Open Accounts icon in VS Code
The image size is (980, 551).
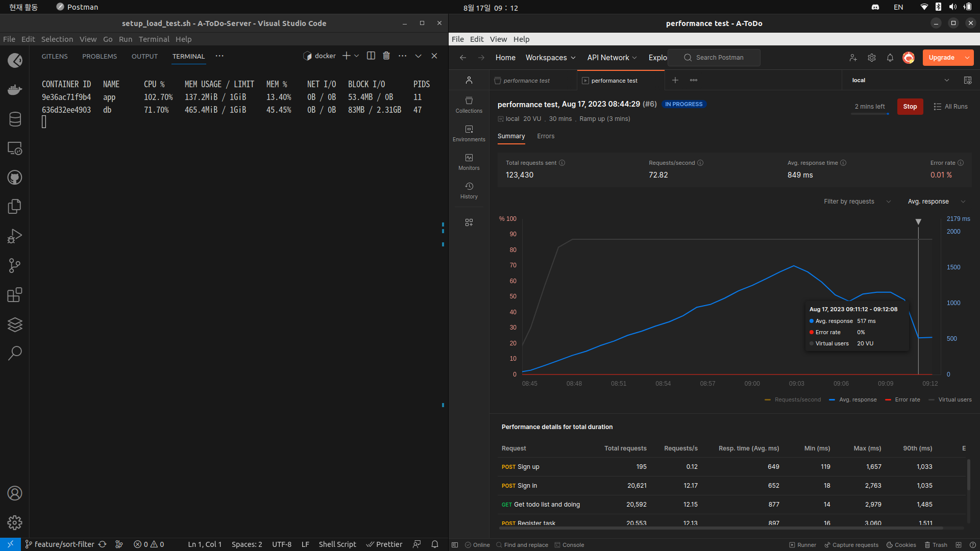[x=15, y=493]
